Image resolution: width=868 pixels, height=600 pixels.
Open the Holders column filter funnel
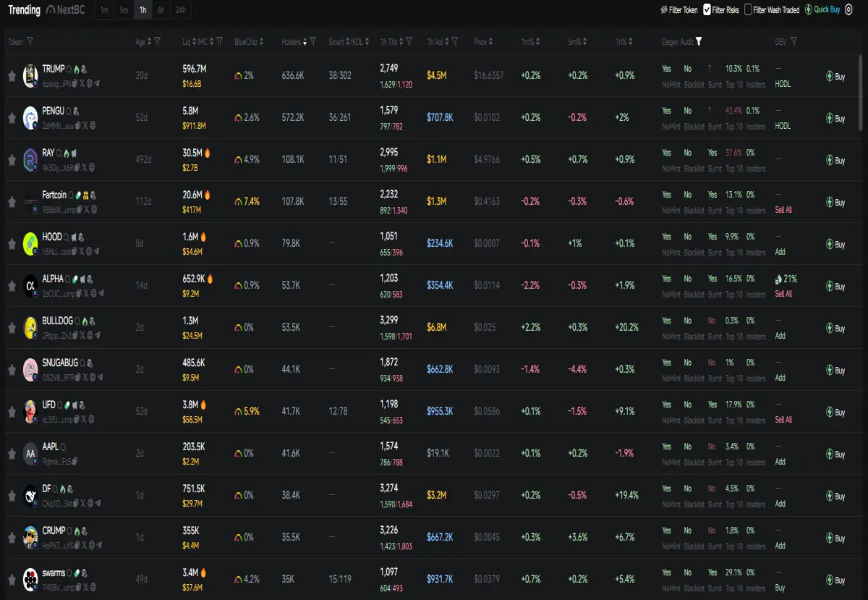[312, 42]
